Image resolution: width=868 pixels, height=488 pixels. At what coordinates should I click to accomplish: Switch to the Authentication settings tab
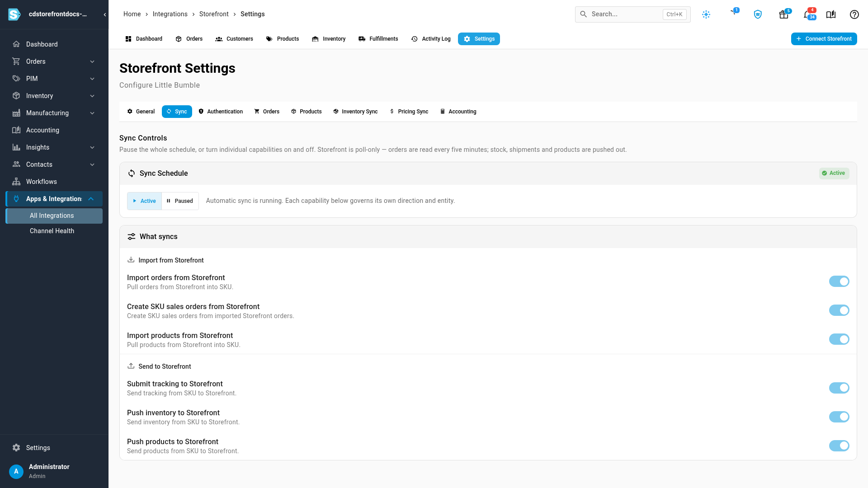[x=221, y=112]
